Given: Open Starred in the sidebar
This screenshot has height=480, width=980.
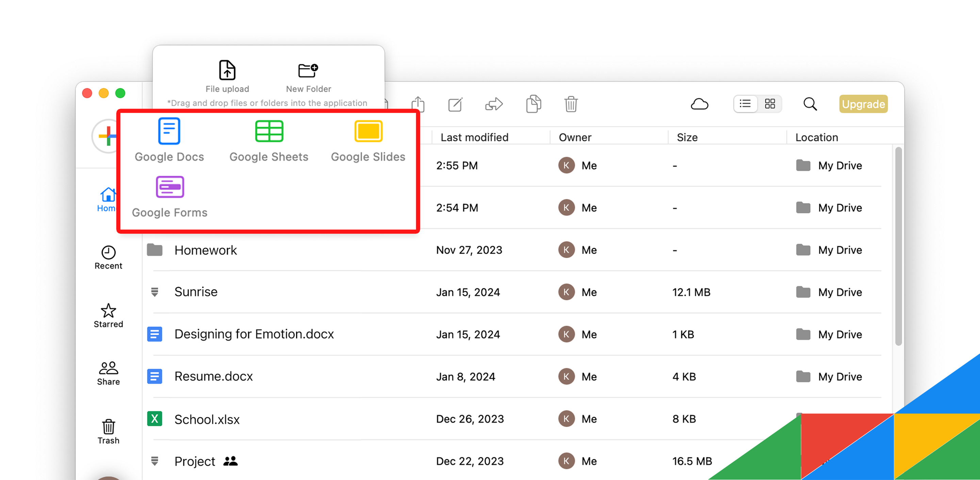Looking at the screenshot, I should pyautogui.click(x=109, y=316).
